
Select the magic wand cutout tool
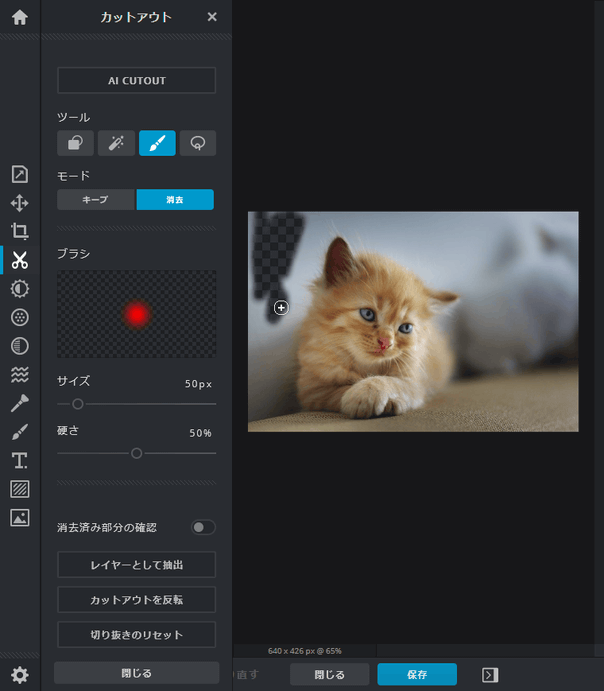tap(116, 143)
